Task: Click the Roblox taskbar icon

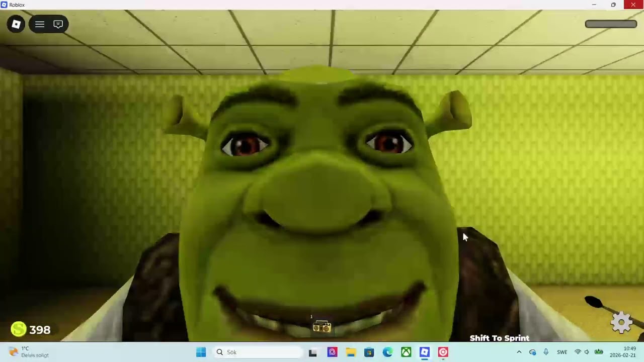Action: pyautogui.click(x=425, y=352)
